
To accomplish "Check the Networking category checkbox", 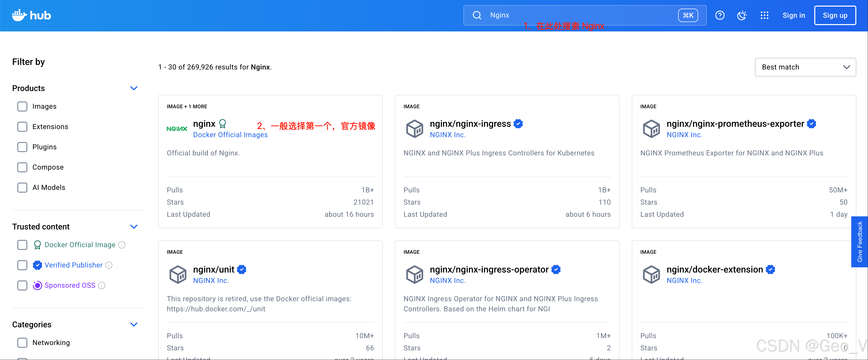I will pos(22,343).
